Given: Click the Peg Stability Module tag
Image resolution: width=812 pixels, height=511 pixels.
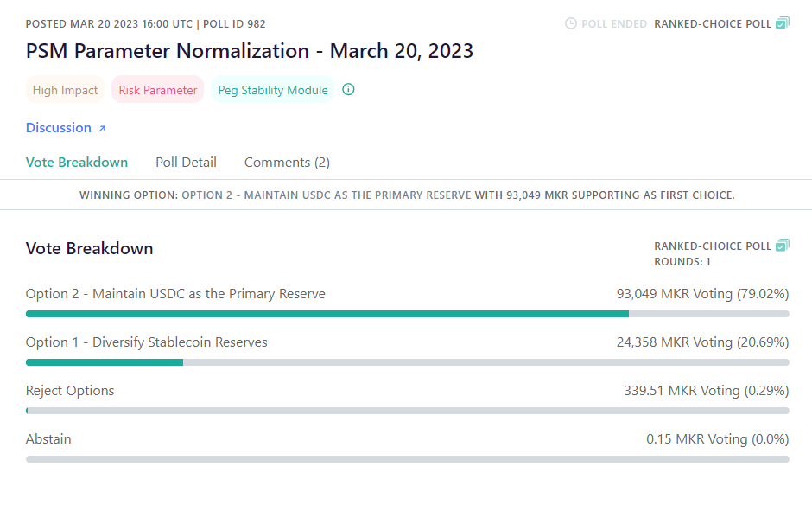Looking at the screenshot, I should click(272, 90).
